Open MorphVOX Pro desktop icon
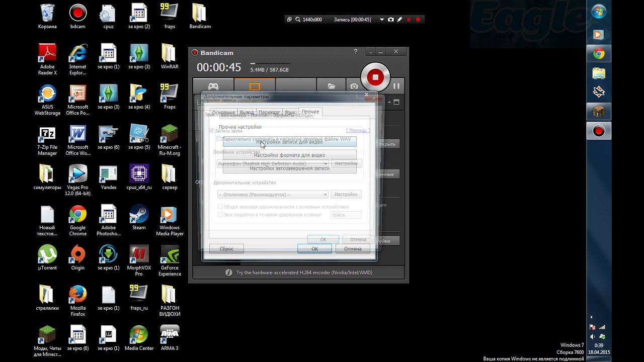 [139, 260]
